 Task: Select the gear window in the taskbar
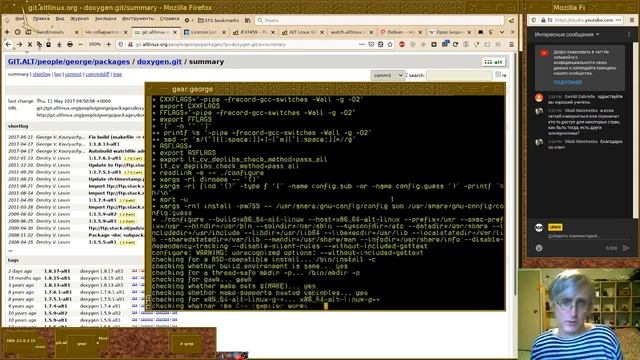(x=82, y=344)
